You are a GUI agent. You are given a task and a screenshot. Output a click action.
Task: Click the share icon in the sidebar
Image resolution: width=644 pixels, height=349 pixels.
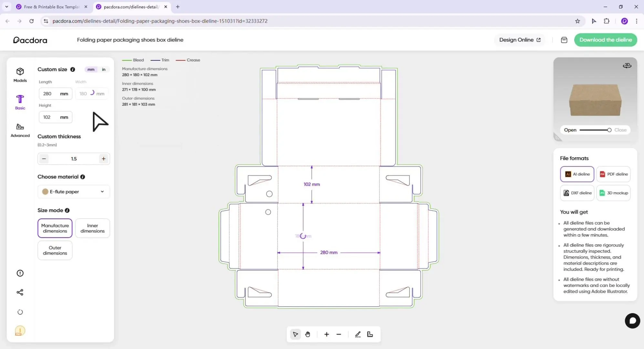(20, 292)
